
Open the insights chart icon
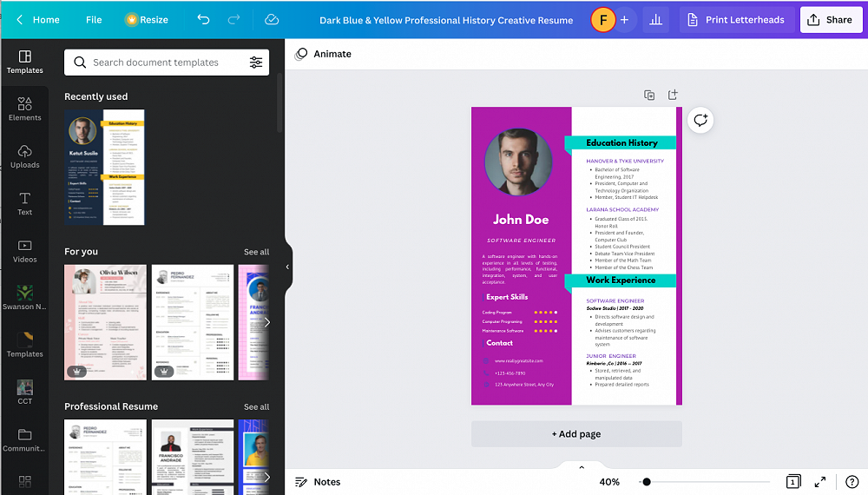point(655,19)
